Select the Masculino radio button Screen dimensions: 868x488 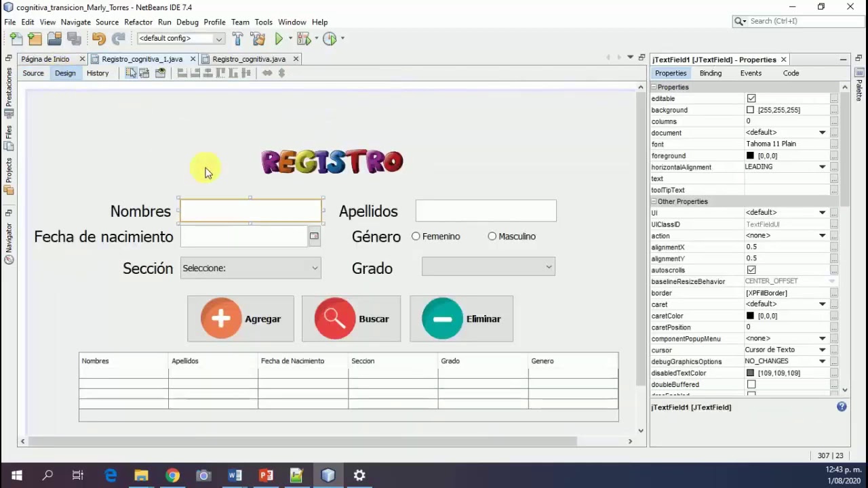[x=492, y=236]
